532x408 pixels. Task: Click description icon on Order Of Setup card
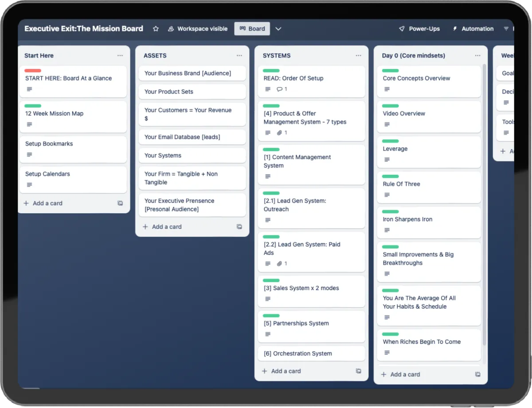click(x=268, y=89)
